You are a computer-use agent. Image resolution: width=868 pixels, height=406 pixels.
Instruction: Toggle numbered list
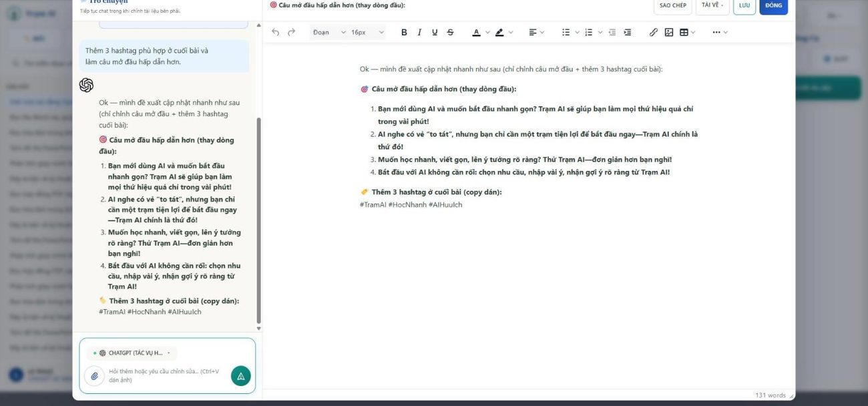[588, 32]
